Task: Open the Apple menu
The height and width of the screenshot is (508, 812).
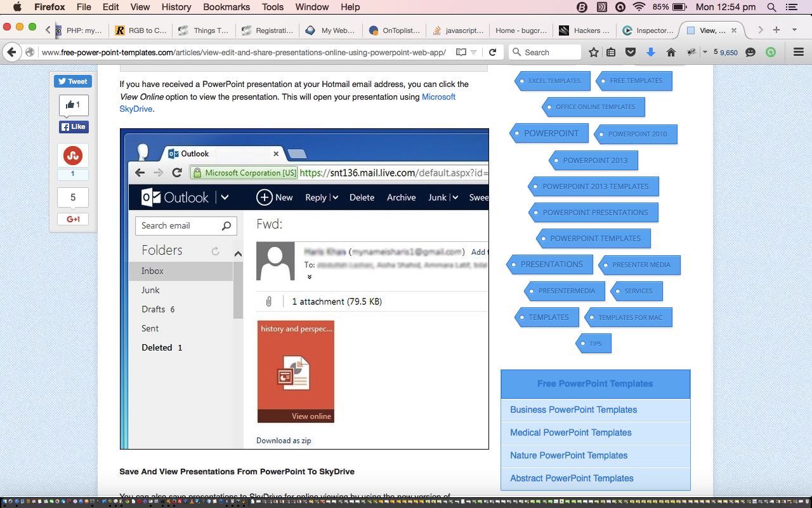Action: 17,7
